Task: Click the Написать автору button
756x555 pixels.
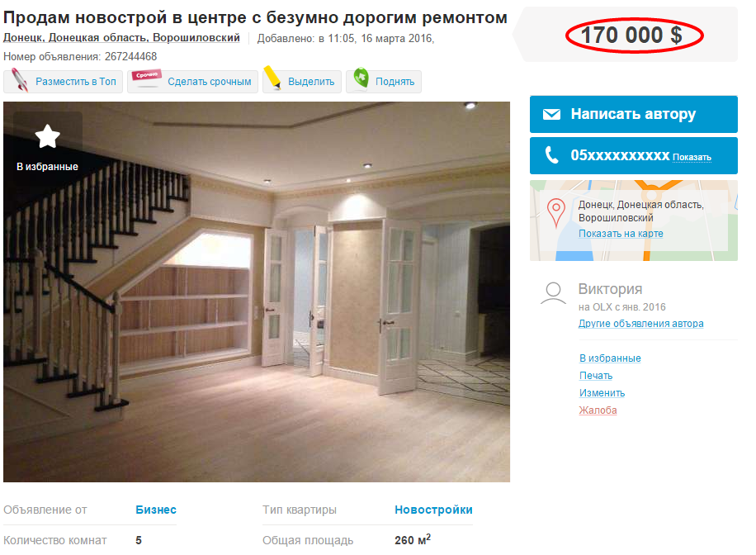Action: [x=634, y=114]
